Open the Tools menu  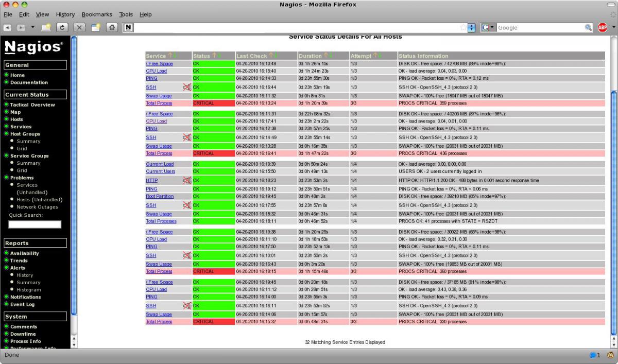coord(126,14)
